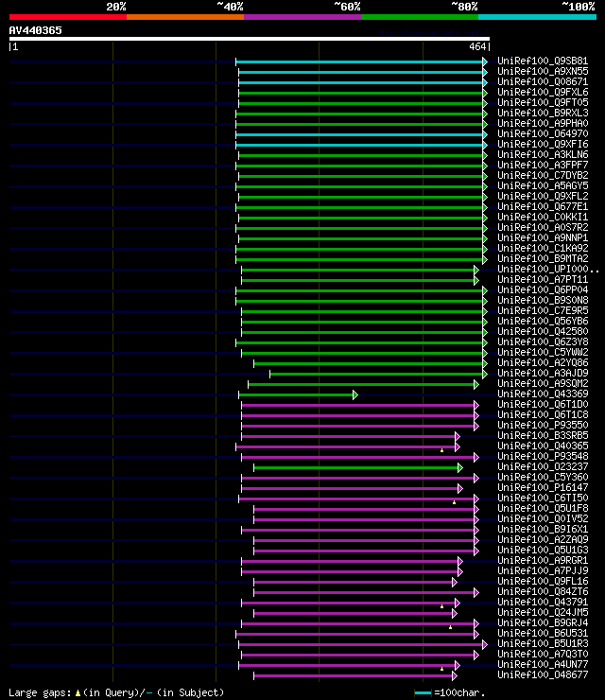Select the UniRef100_Q84ZT6 label
This screenshot has width=605, height=700.
click(543, 591)
